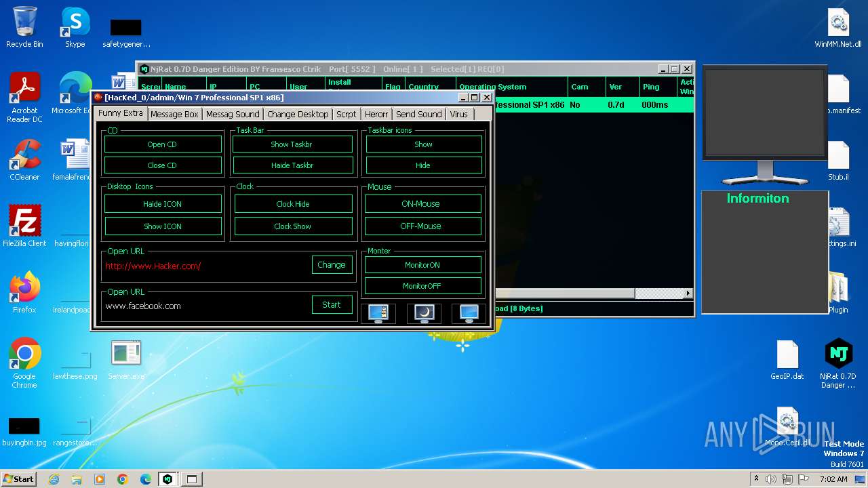Image resolution: width=868 pixels, height=488 pixels.
Task: Select femalefren Word document icon
Action: coord(75,160)
